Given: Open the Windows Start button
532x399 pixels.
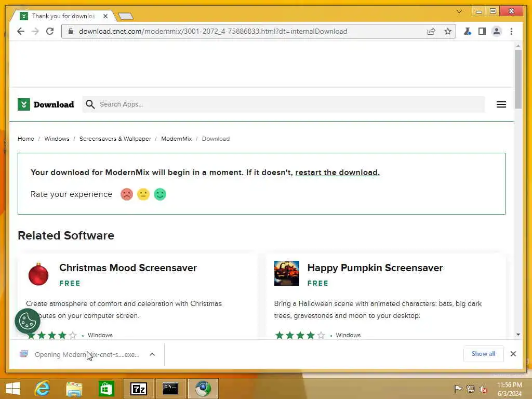Looking at the screenshot, I should 13,389.
